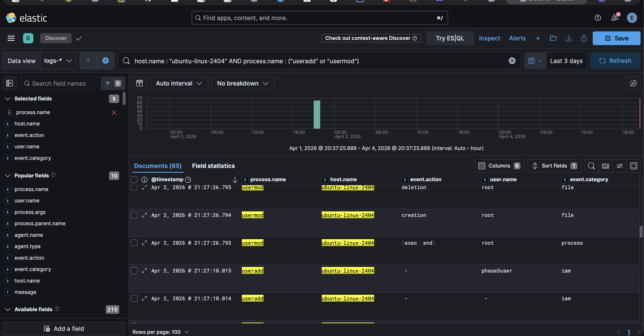Click the process.name column header
This screenshot has height=336, width=644.
click(268, 180)
